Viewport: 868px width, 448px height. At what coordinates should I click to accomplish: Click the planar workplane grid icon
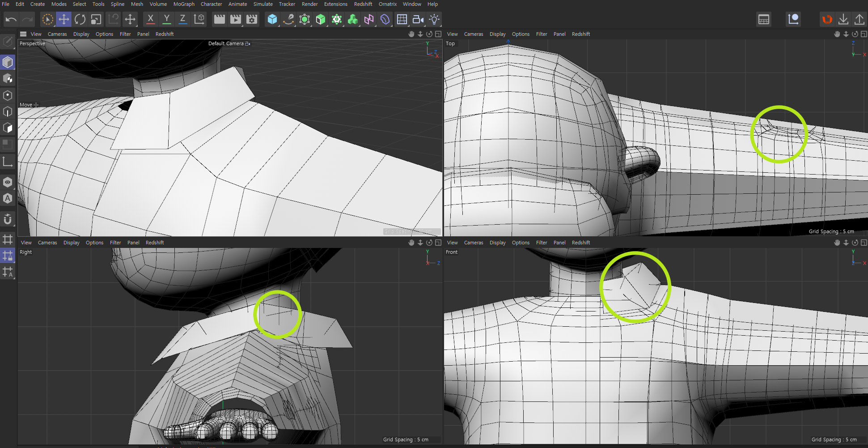(8, 239)
